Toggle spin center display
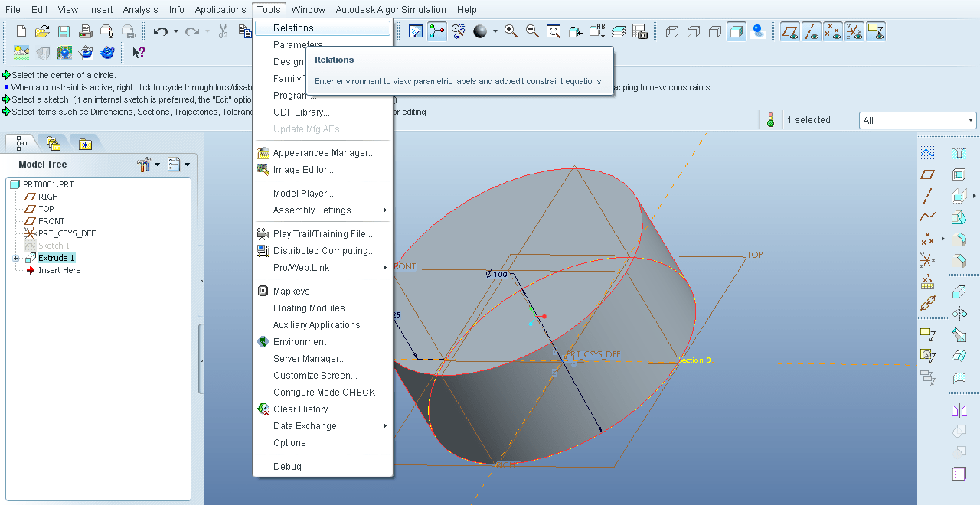This screenshot has height=505, width=980. (x=437, y=31)
